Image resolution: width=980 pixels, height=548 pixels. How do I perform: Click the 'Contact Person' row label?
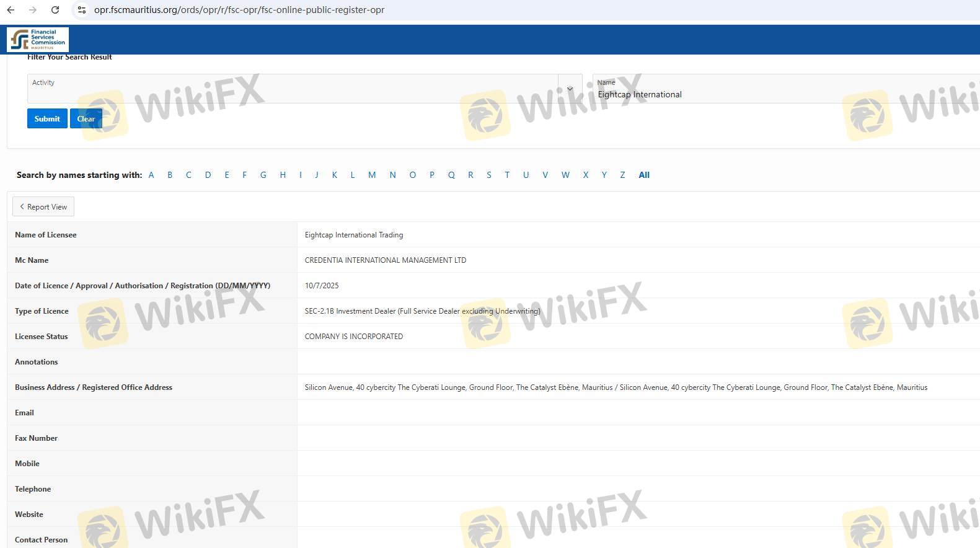coord(42,540)
